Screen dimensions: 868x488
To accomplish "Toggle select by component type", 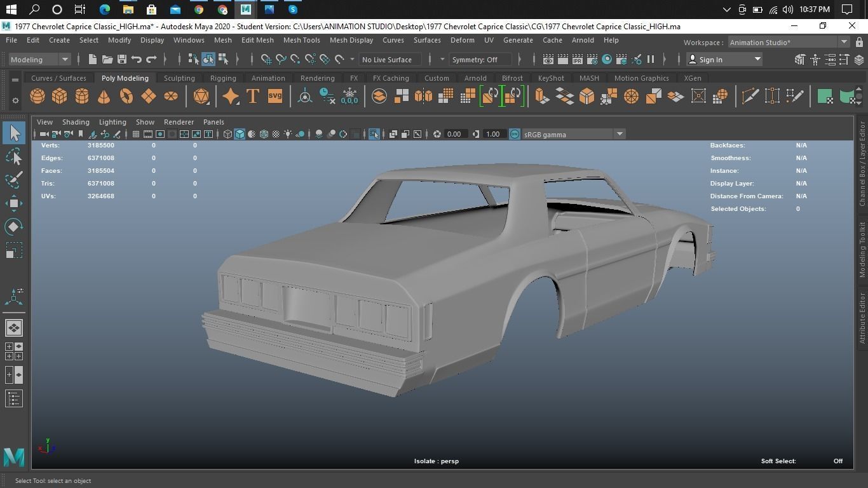I will pyautogui.click(x=223, y=60).
